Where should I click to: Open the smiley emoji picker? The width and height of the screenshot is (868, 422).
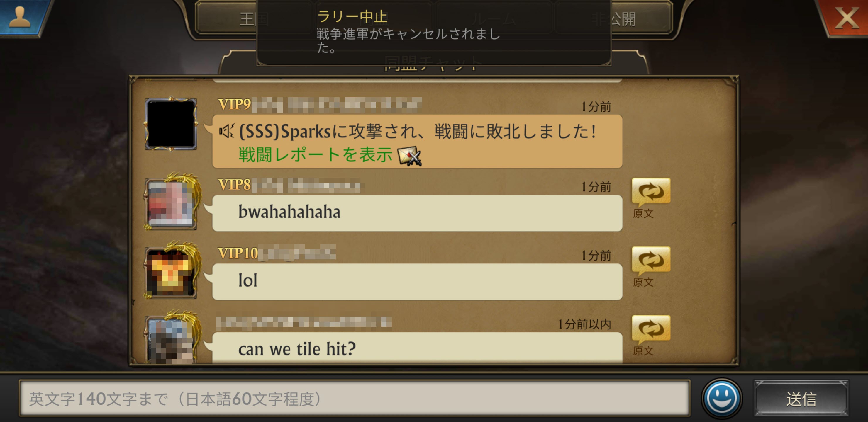pyautogui.click(x=721, y=398)
